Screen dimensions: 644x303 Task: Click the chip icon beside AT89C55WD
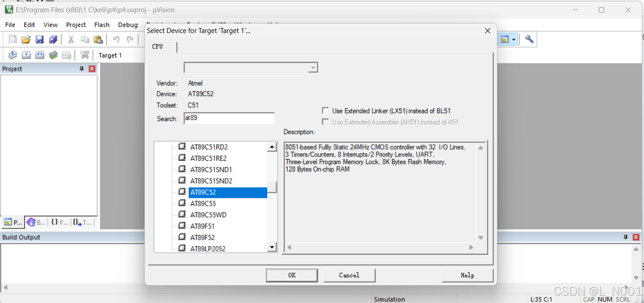(x=182, y=214)
